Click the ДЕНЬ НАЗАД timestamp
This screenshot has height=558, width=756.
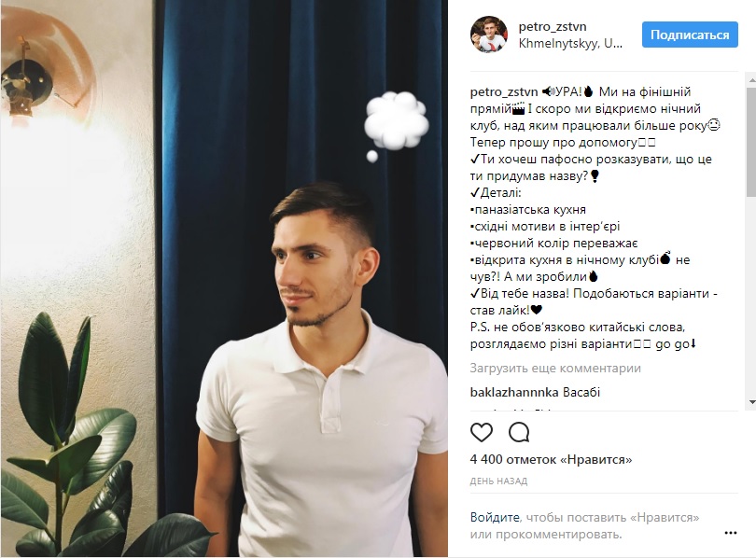(498, 481)
